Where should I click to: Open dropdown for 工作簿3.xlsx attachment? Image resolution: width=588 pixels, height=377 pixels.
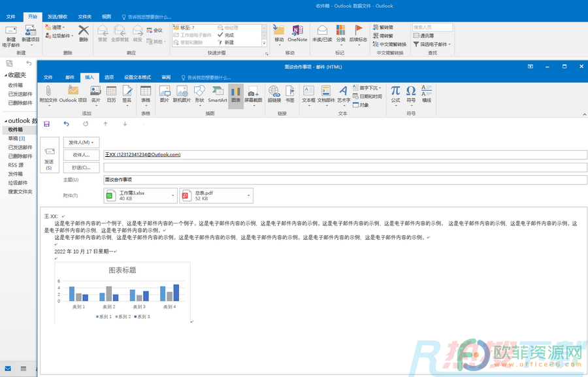click(173, 195)
